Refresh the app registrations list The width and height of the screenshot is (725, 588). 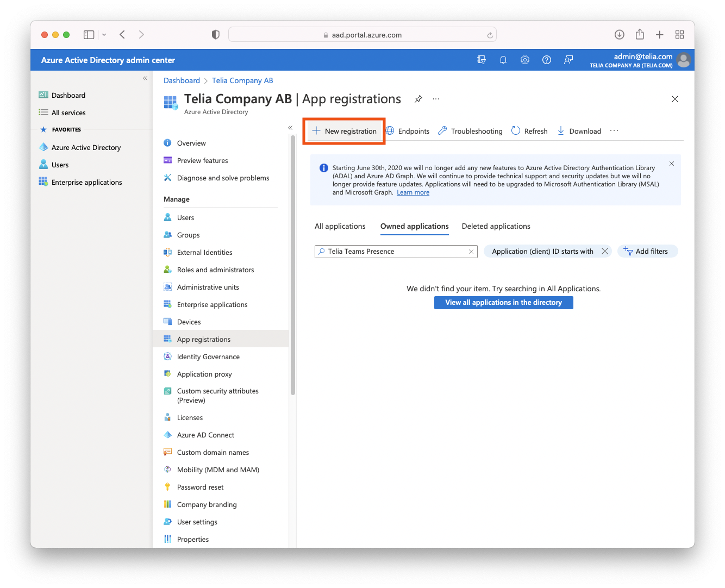pos(529,131)
